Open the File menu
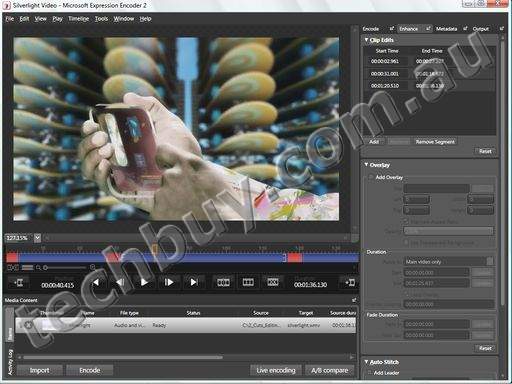 10,19
